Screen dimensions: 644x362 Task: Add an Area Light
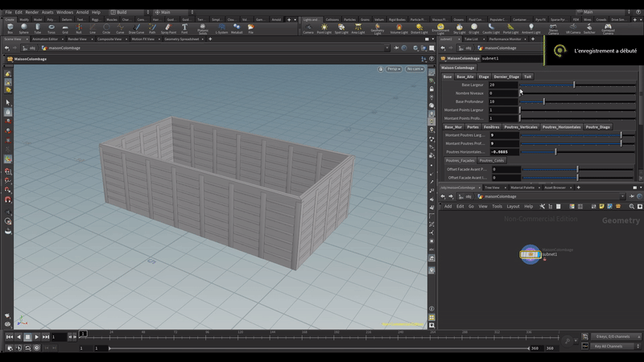tap(358, 28)
